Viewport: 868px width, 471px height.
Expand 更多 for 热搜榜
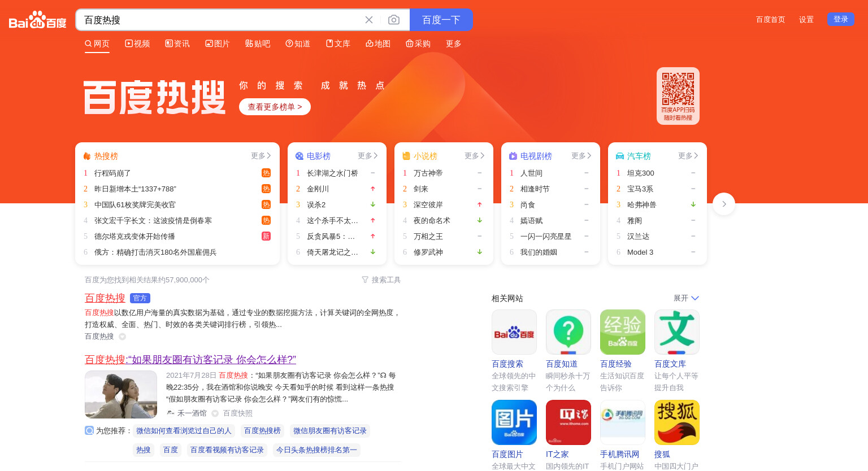point(261,156)
